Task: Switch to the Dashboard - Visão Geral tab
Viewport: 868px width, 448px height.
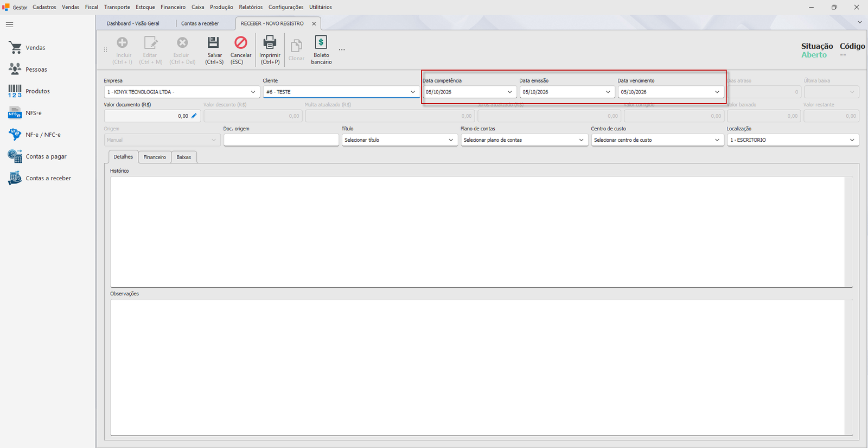Action: [x=133, y=24]
